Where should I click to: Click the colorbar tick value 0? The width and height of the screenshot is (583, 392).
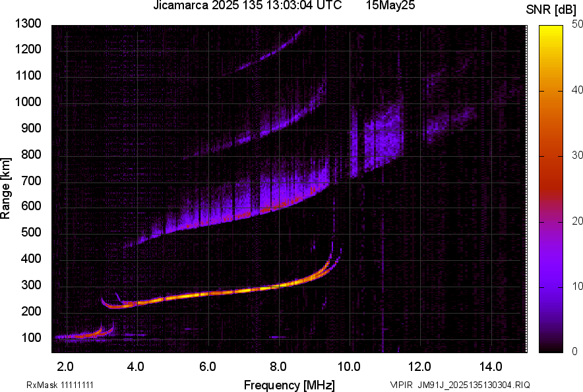575,351
